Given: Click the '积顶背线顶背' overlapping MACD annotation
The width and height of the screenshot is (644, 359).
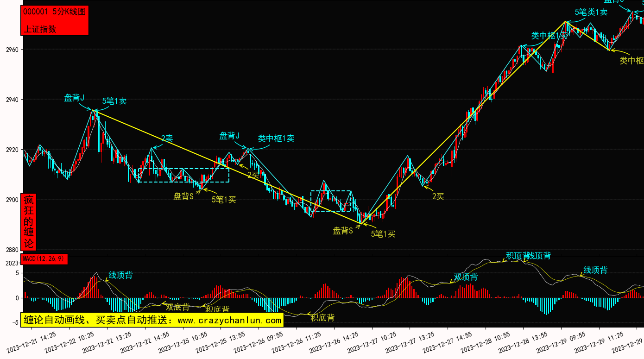Looking at the screenshot, I should [528, 256].
